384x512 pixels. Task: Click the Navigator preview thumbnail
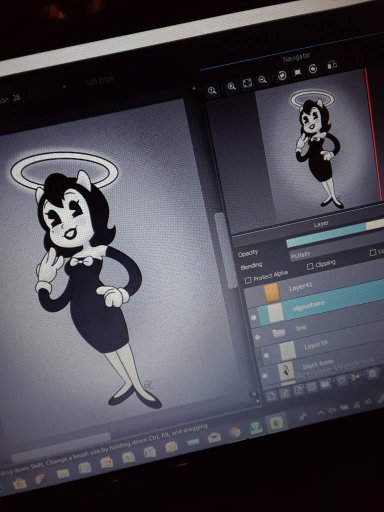[317, 147]
